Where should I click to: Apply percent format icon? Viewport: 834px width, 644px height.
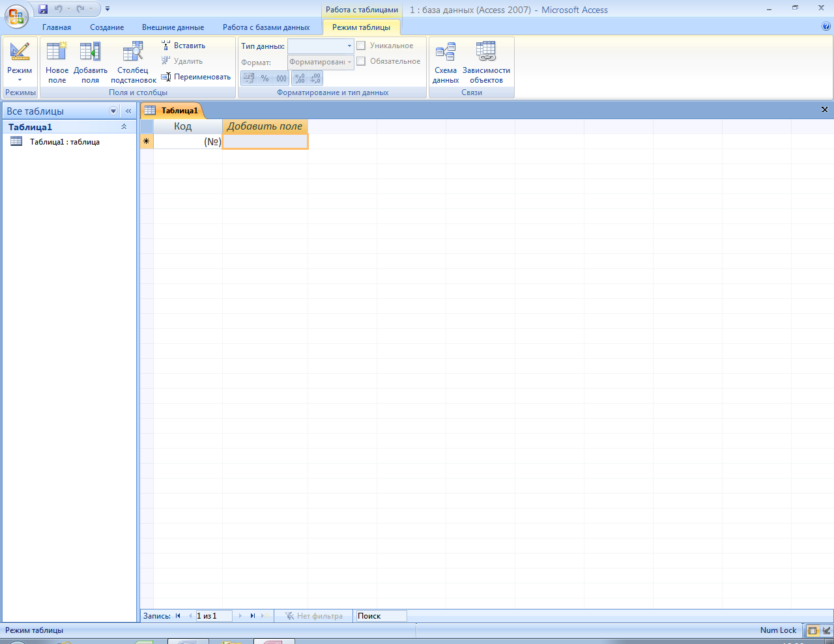point(265,78)
